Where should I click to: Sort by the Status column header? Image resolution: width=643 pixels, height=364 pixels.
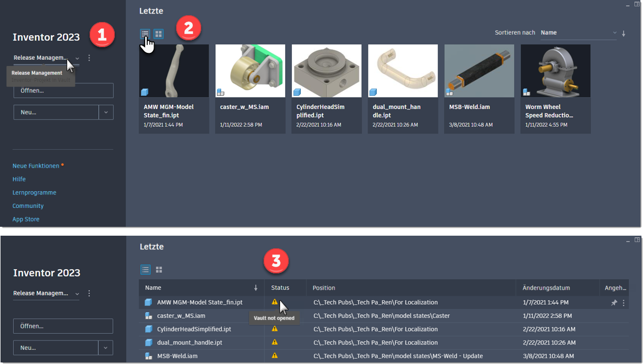[285, 288]
